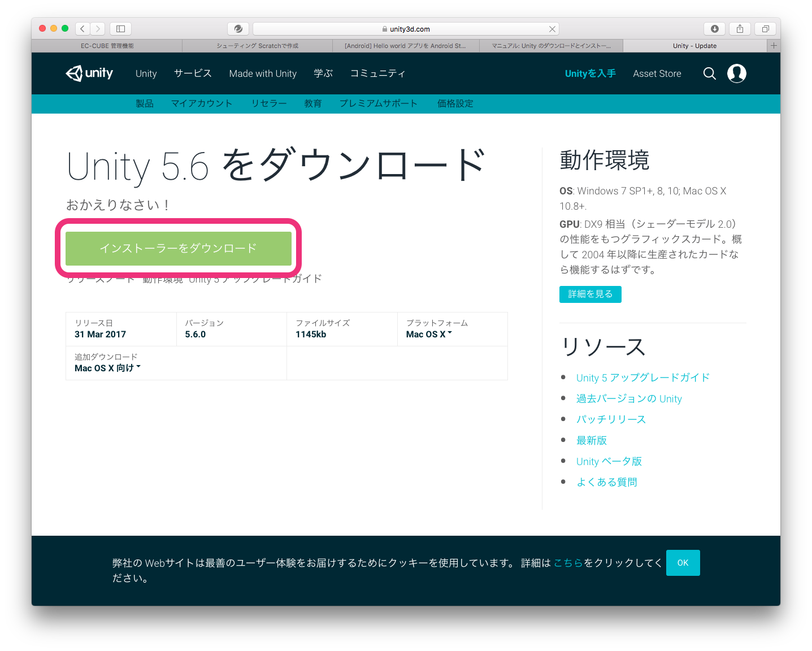The image size is (812, 651).
Task: Open the サービス menu
Action: (x=193, y=73)
